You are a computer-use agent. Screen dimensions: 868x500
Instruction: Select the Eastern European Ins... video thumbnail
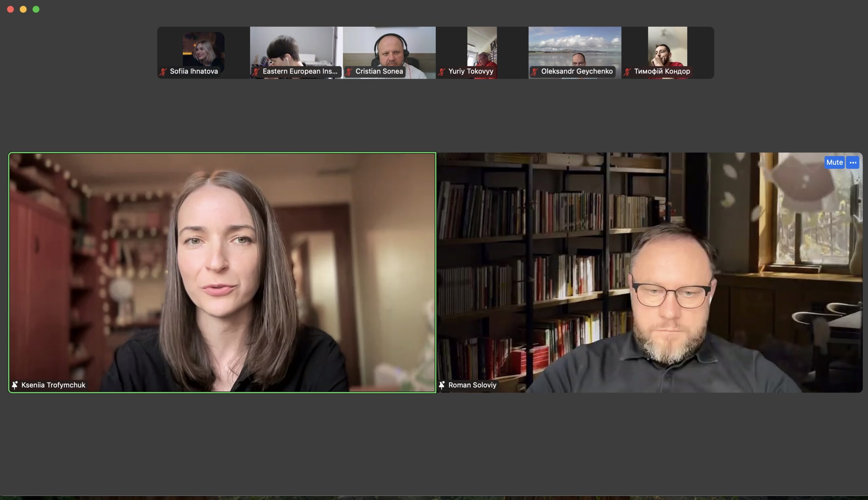click(x=296, y=53)
